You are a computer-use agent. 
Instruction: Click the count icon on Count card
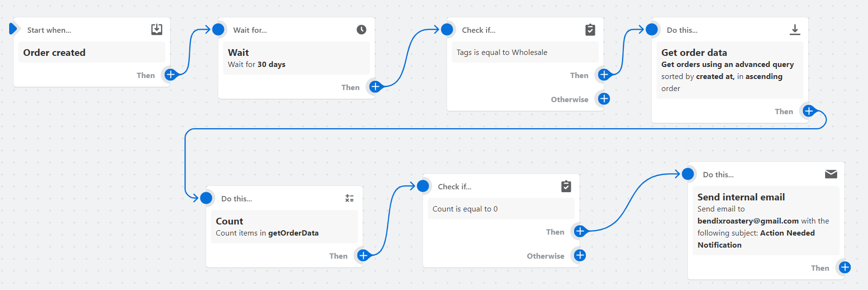349,198
